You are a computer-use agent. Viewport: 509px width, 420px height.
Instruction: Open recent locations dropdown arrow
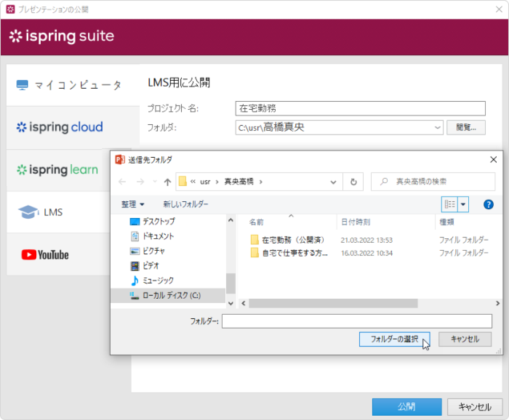[155, 182]
